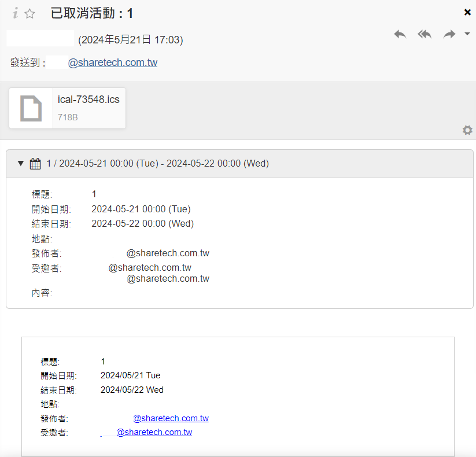Collapse the event details with the triangle
Image resolution: width=476 pixels, height=457 pixels.
tap(21, 164)
